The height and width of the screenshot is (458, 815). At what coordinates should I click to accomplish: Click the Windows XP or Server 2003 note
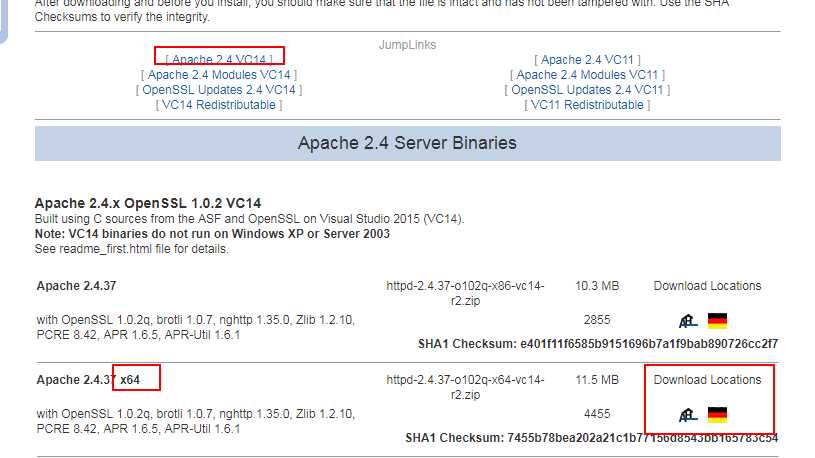212,234
